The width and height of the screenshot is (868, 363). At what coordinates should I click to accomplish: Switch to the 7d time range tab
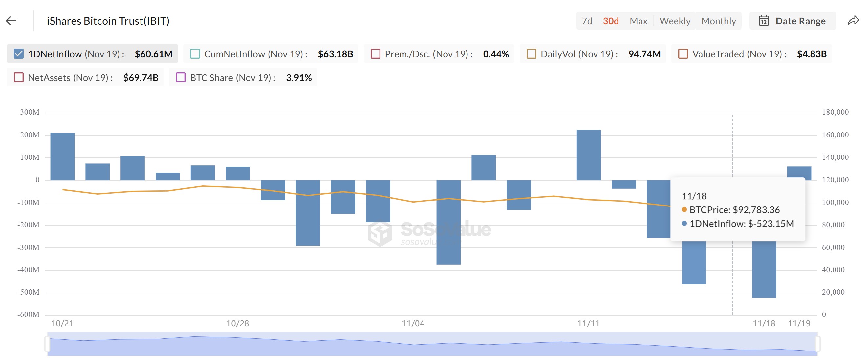tap(587, 21)
